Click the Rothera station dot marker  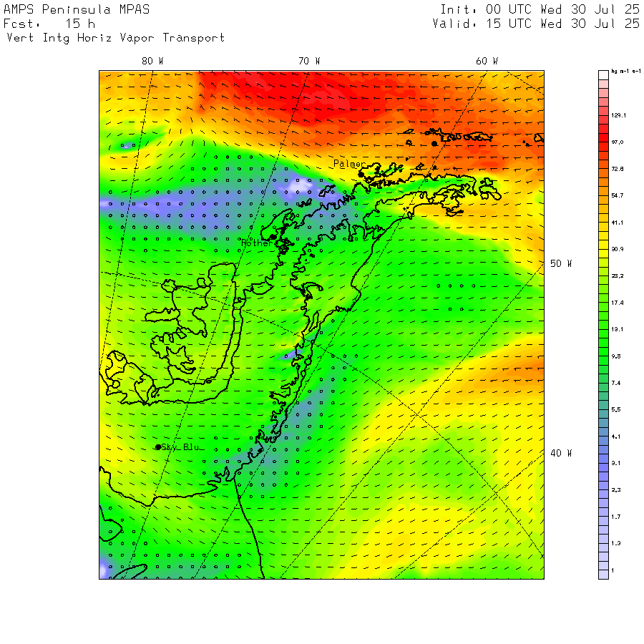[273, 237]
